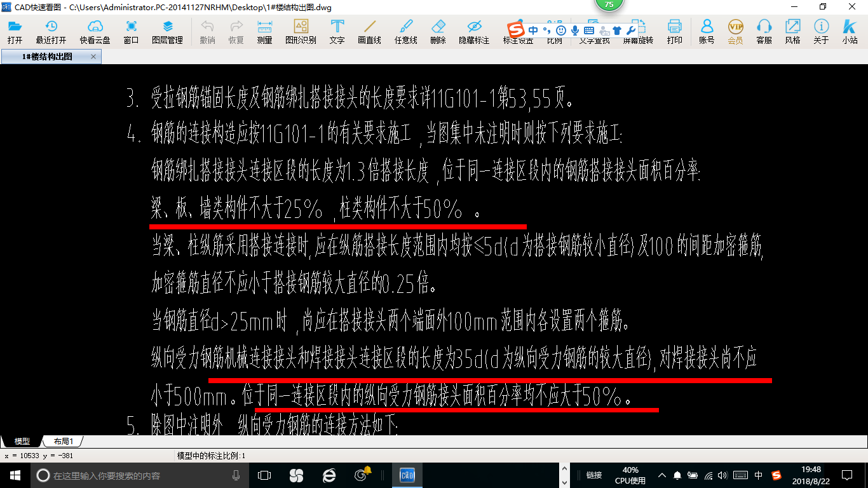
Task: Click taskbar toolbar down arrow
Action: 564,482
